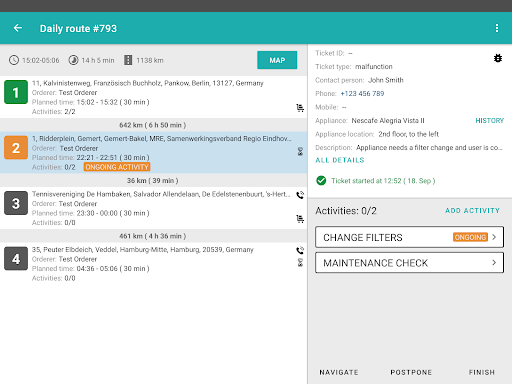Open the three-dot overflow menu
Screen dimensions: 512x384
pyautogui.click(x=497, y=28)
